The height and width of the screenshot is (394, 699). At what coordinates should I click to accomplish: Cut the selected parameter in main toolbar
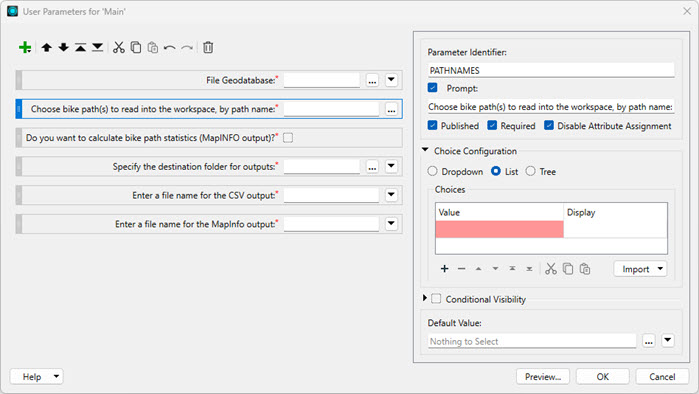[x=119, y=47]
